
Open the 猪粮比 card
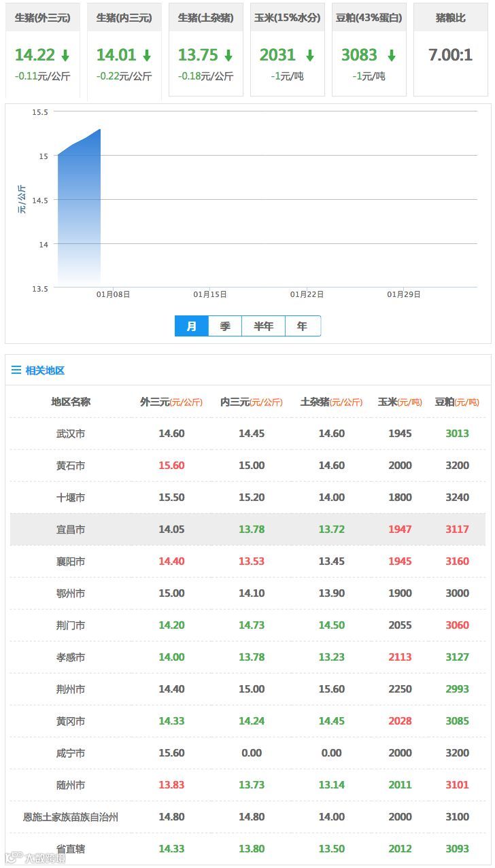click(451, 50)
